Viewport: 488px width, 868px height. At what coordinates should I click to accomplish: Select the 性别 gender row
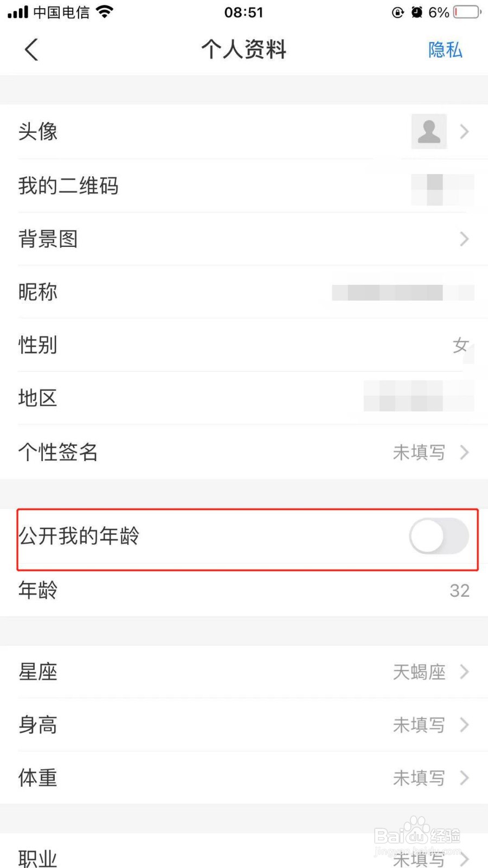(x=244, y=345)
